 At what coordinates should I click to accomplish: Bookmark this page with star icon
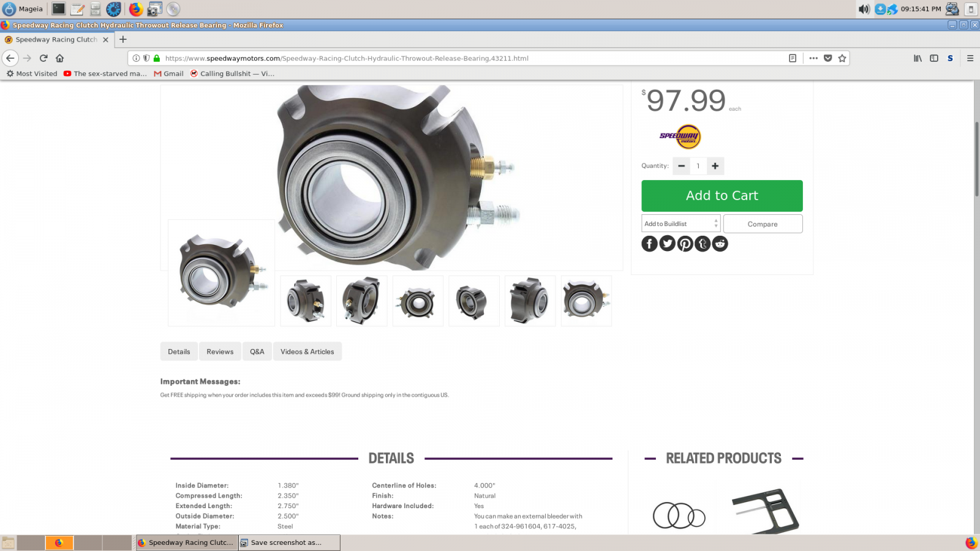pyautogui.click(x=842, y=58)
